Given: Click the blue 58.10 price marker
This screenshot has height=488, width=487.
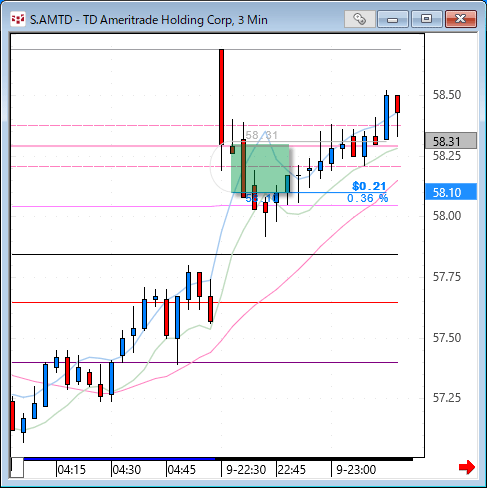Looking at the screenshot, I should (451, 192).
